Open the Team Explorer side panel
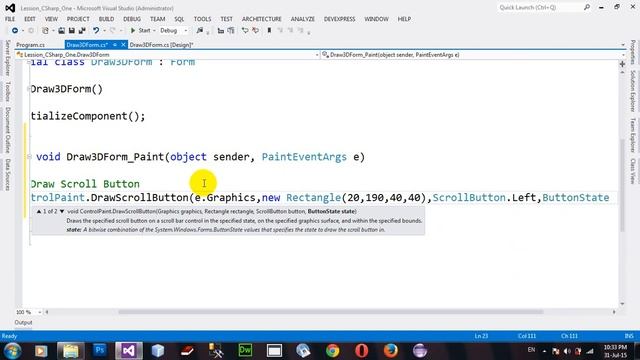Screen dimensions: 640x360 coord(633,135)
